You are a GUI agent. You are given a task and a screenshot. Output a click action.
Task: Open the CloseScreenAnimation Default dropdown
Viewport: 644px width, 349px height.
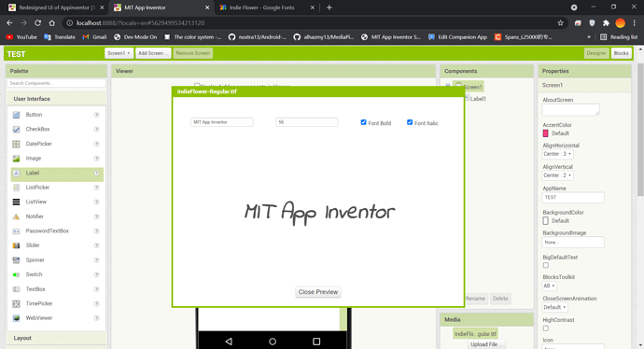[x=555, y=307]
